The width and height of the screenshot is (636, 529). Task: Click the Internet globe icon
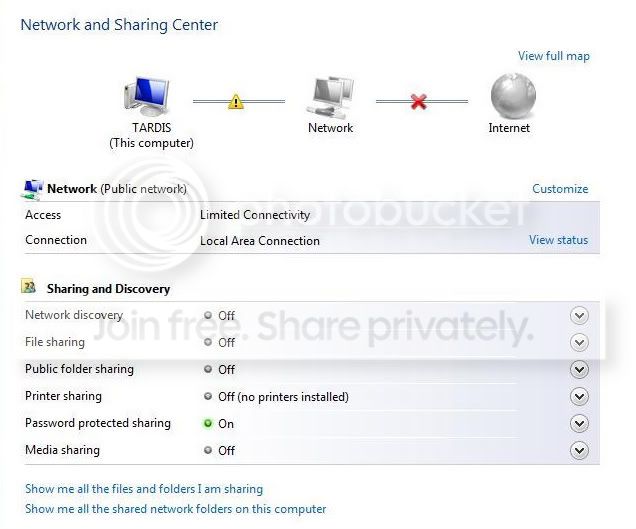click(x=513, y=97)
